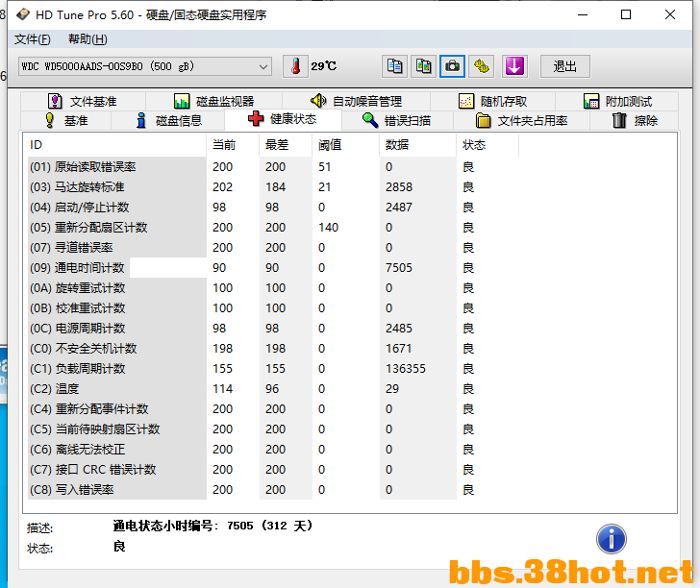Image resolution: width=700 pixels, height=588 pixels.
Task: Switch to the 磁盘信息 tab
Action: [x=168, y=120]
